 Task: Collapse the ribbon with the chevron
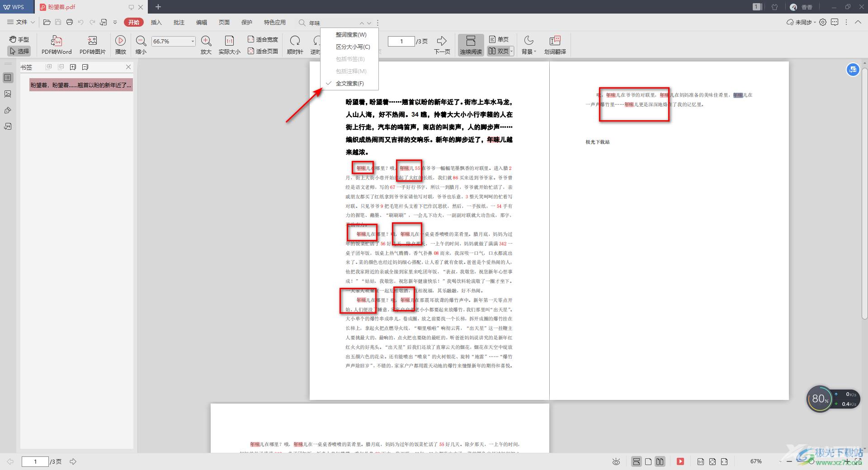pyautogui.click(x=858, y=22)
